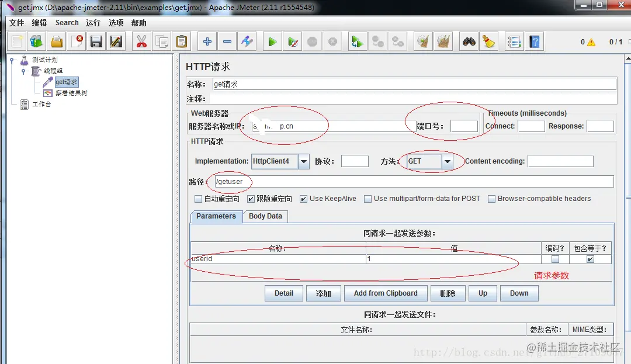
Task: Open the 选项 menu
Action: 116,23
